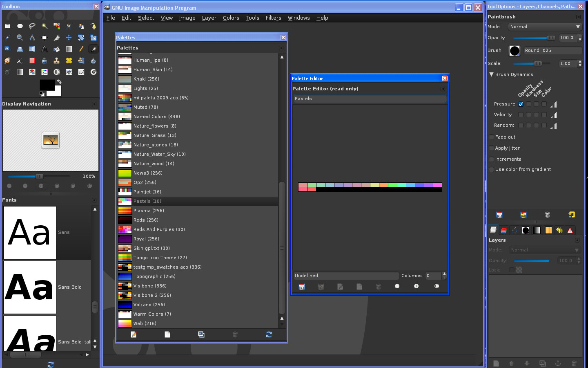Select Tango Icon Theme (27) palette
Screen dimensions: 588x368
tap(198, 258)
